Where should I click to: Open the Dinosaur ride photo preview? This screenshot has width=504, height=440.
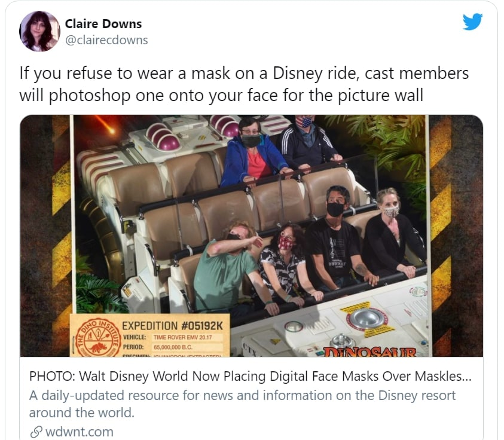click(x=251, y=236)
